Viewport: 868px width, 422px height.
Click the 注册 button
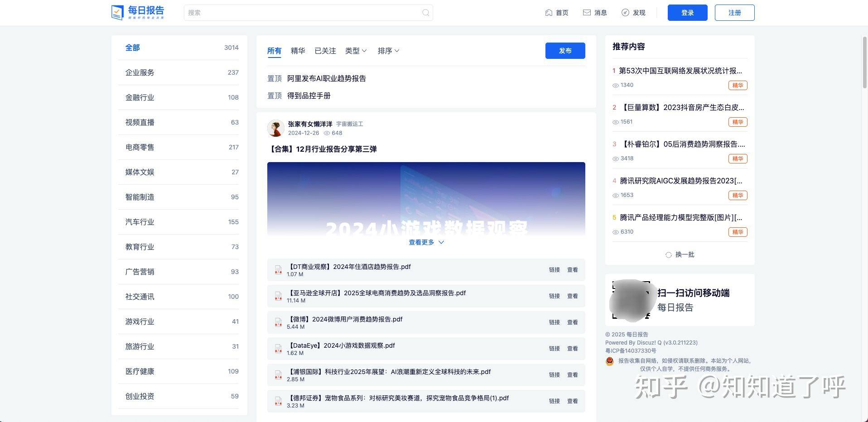(734, 13)
